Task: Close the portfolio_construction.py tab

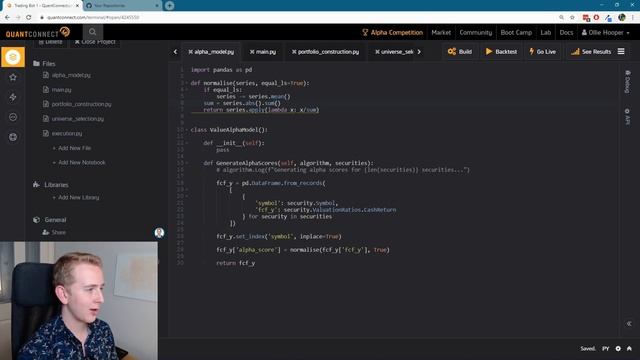Action: click(294, 52)
